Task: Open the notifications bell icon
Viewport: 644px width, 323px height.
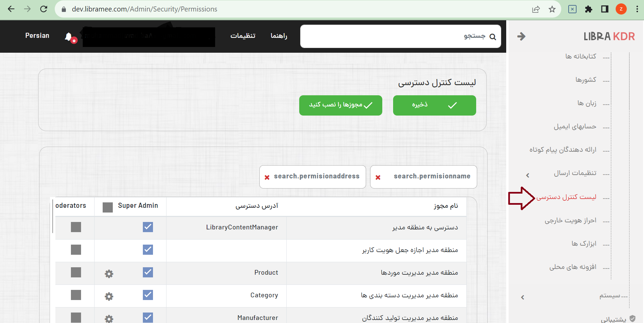Action: pyautogui.click(x=69, y=36)
